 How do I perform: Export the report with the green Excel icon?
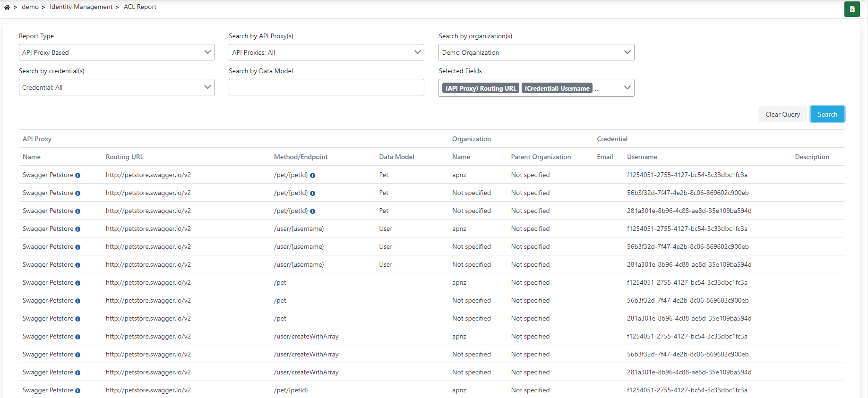(x=851, y=9)
